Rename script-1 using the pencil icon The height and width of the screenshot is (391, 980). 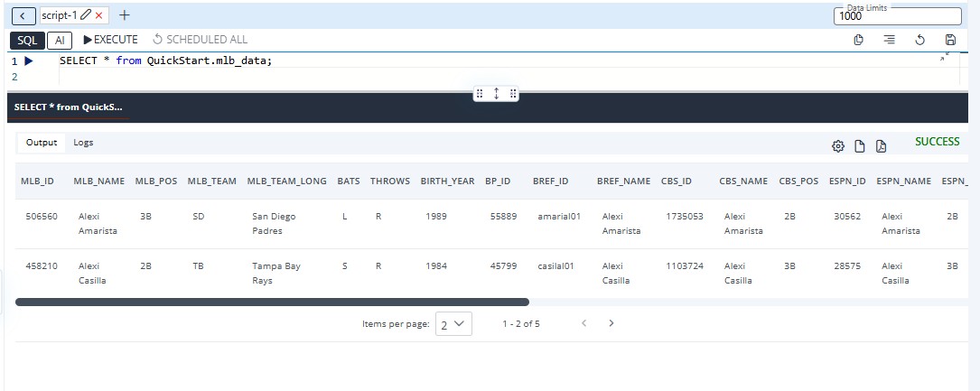point(86,15)
